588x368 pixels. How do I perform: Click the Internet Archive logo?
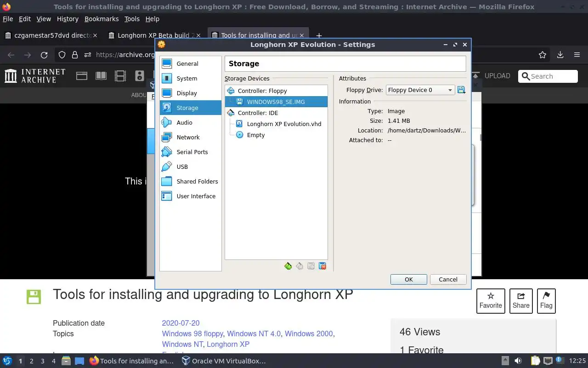pyautogui.click(x=35, y=76)
